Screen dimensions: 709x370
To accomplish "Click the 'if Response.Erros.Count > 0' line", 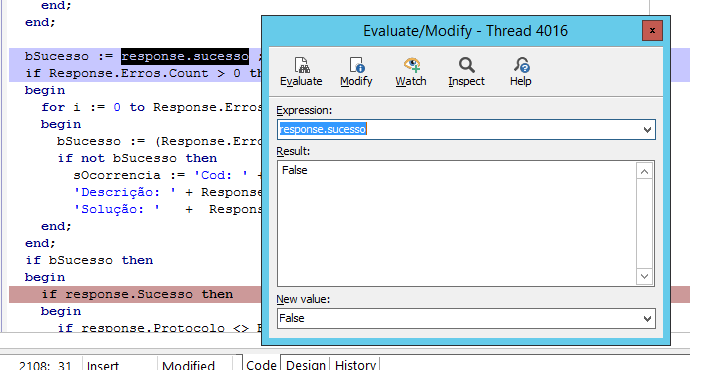I will [143, 74].
